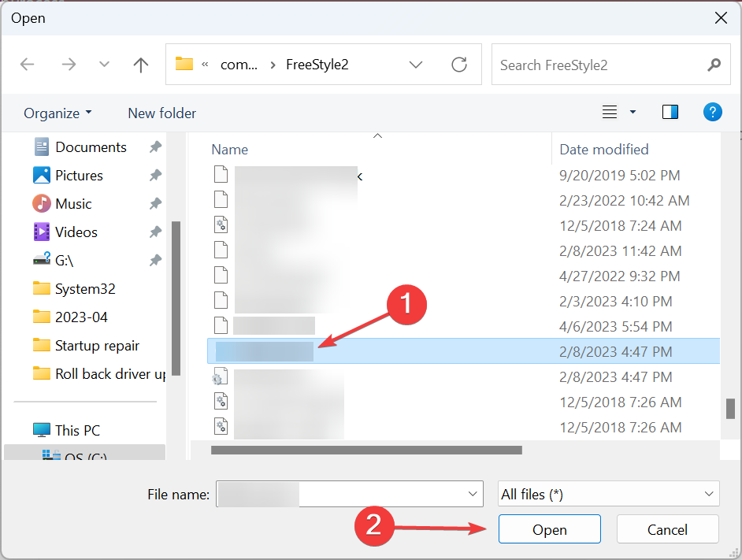Select Documents in the navigation pane
742x560 pixels.
pos(91,147)
